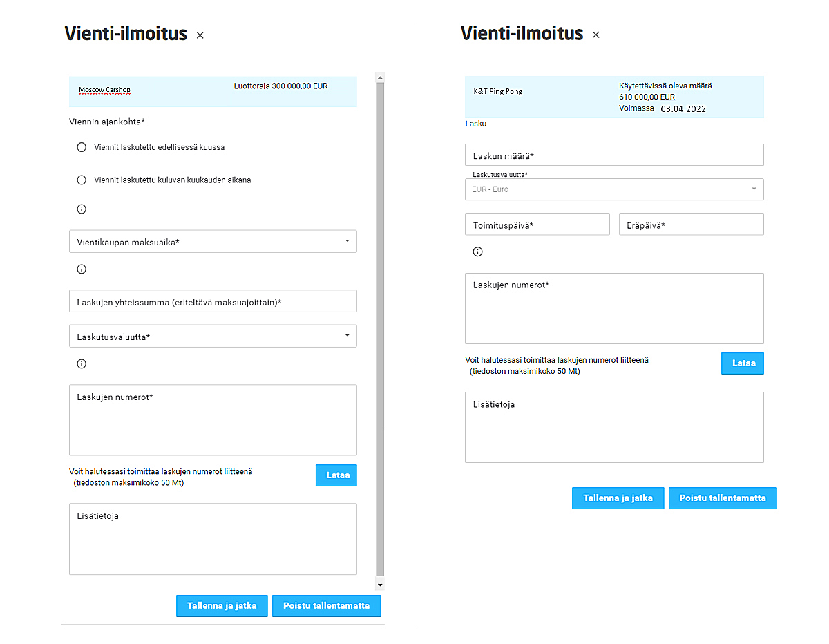Click Tallenna ja jatka in K&T Ping Pong form
The width and height of the screenshot is (829, 644).
618,498
